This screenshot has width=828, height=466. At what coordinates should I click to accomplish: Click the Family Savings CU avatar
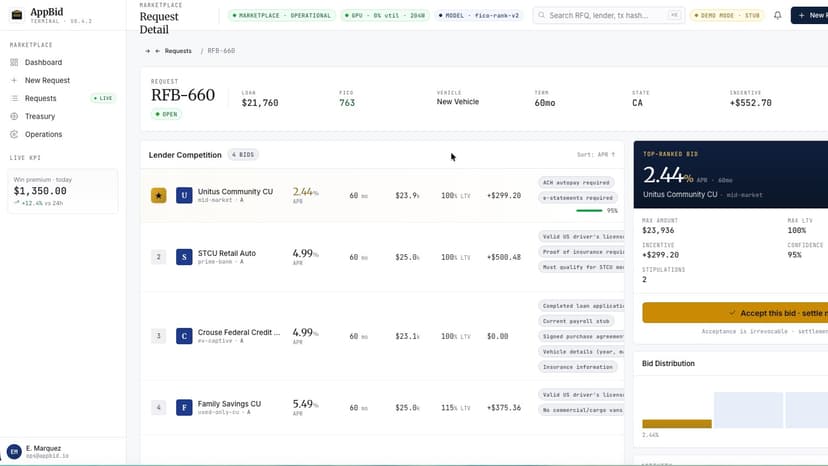click(184, 407)
